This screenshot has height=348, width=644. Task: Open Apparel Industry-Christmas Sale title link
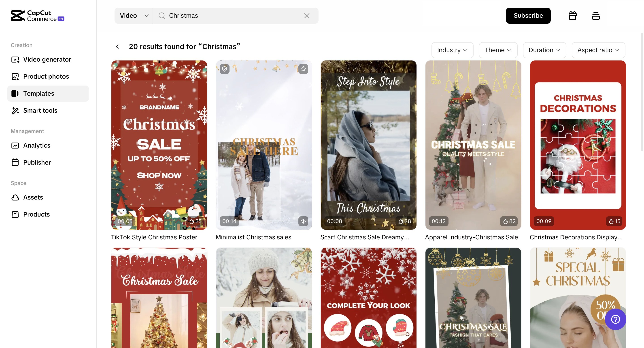pos(471,237)
